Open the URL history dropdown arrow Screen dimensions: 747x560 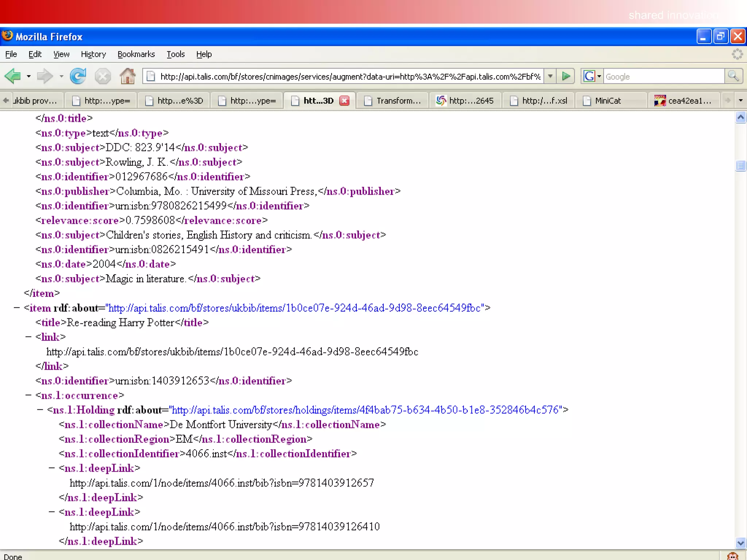[x=550, y=76]
